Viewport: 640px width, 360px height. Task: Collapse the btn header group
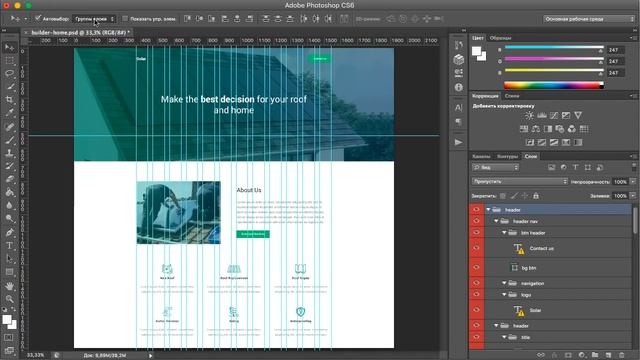[504, 233]
